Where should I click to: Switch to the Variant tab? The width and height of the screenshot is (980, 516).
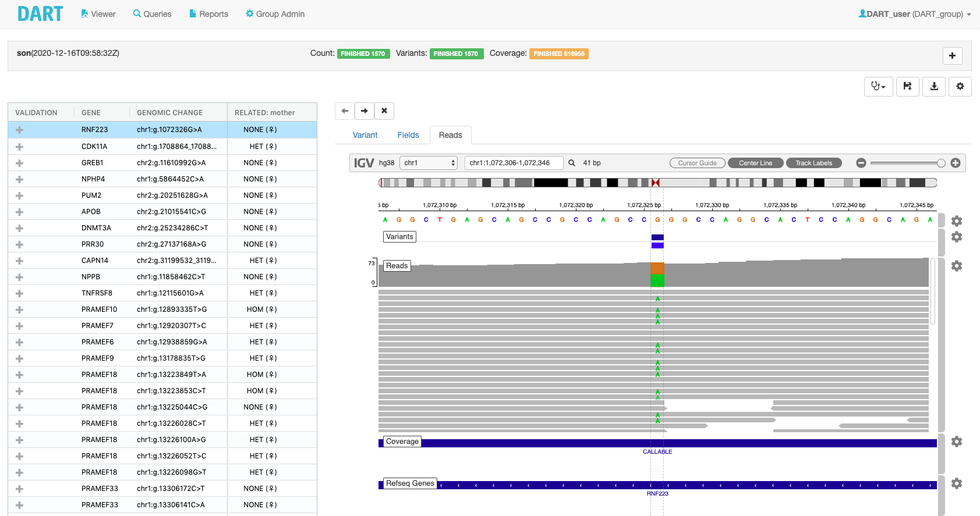(x=365, y=135)
